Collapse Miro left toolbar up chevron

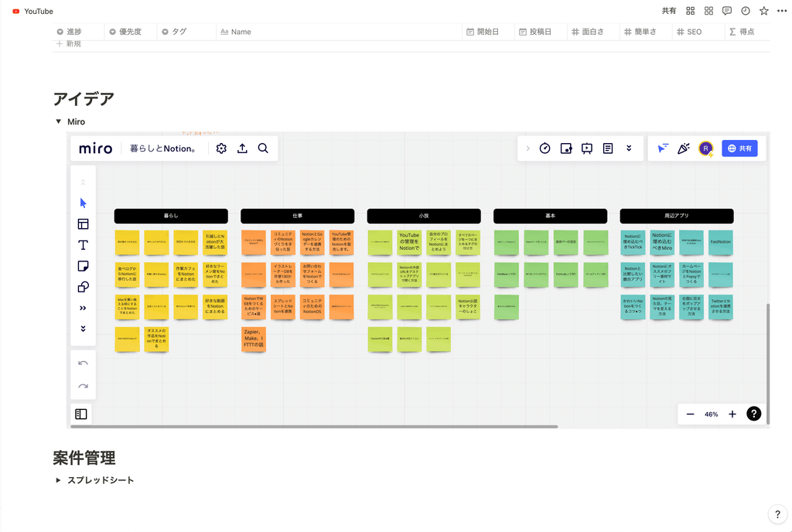[84, 182]
